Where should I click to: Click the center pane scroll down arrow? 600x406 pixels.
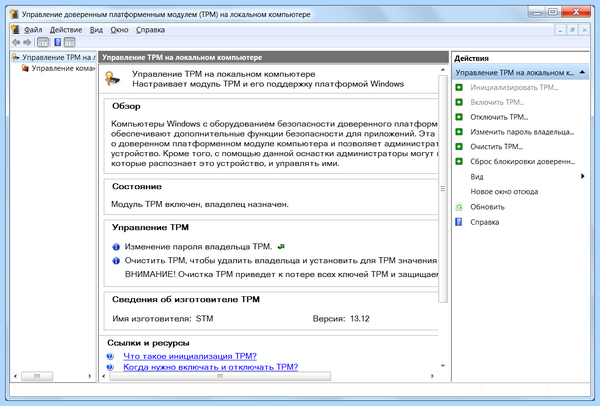coord(443,366)
